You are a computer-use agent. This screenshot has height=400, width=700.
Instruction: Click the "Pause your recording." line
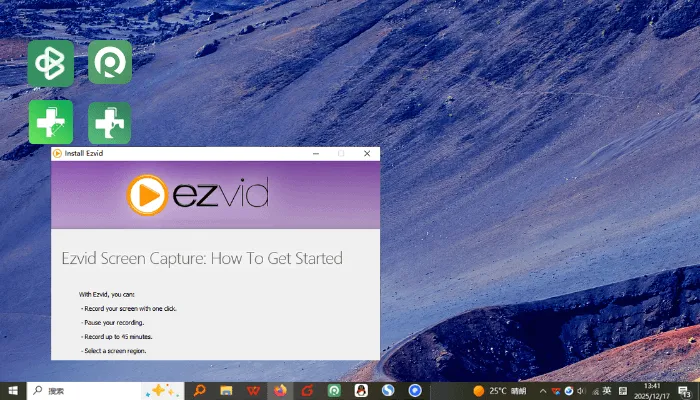(112, 322)
